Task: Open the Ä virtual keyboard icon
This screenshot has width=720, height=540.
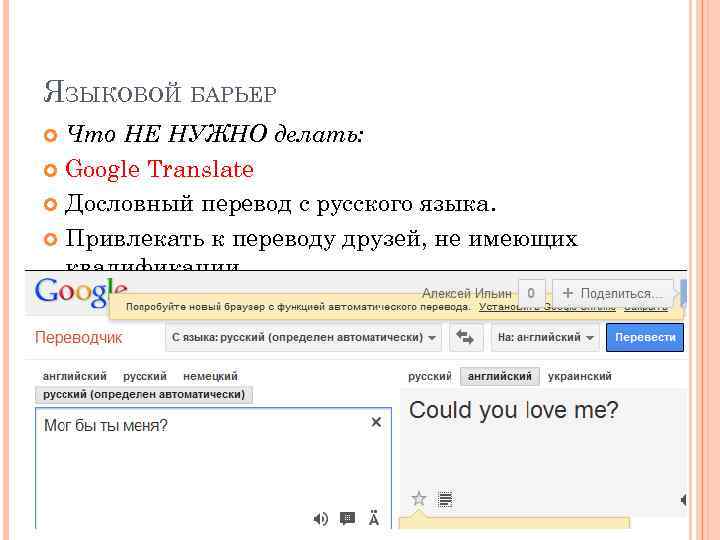Action: click(374, 519)
